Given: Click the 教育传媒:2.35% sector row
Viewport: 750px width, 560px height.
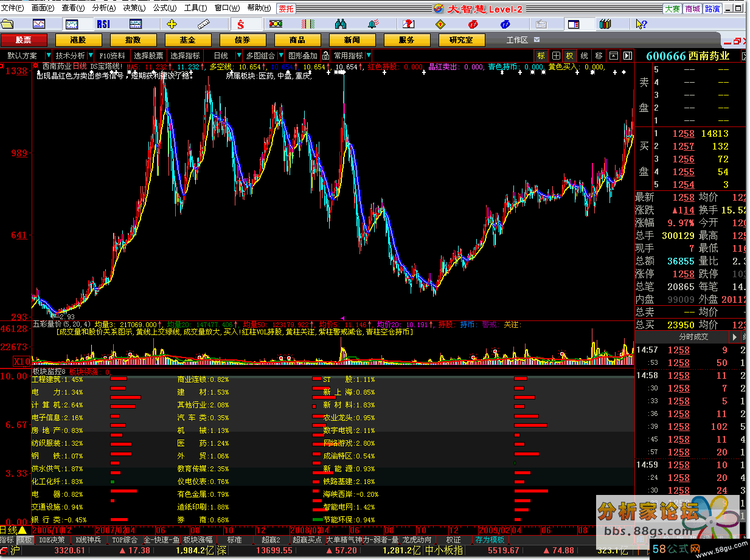Looking at the screenshot, I should coord(203,469).
